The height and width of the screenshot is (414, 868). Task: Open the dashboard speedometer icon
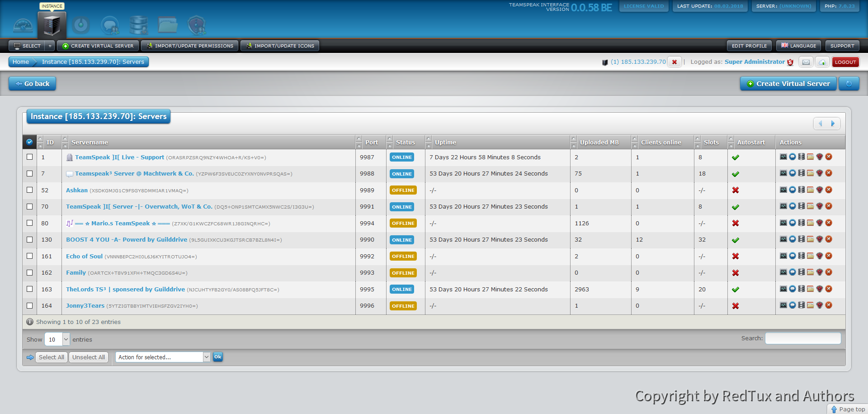point(23,26)
